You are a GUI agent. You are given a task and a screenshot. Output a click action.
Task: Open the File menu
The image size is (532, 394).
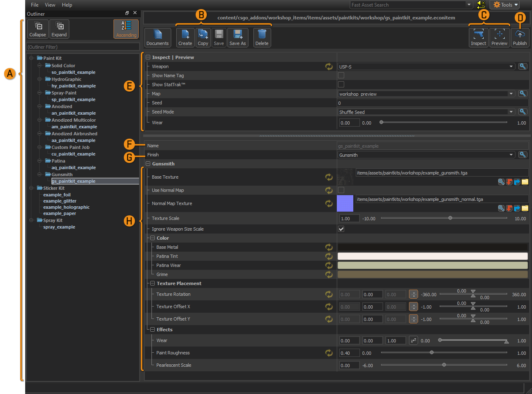pyautogui.click(x=35, y=5)
